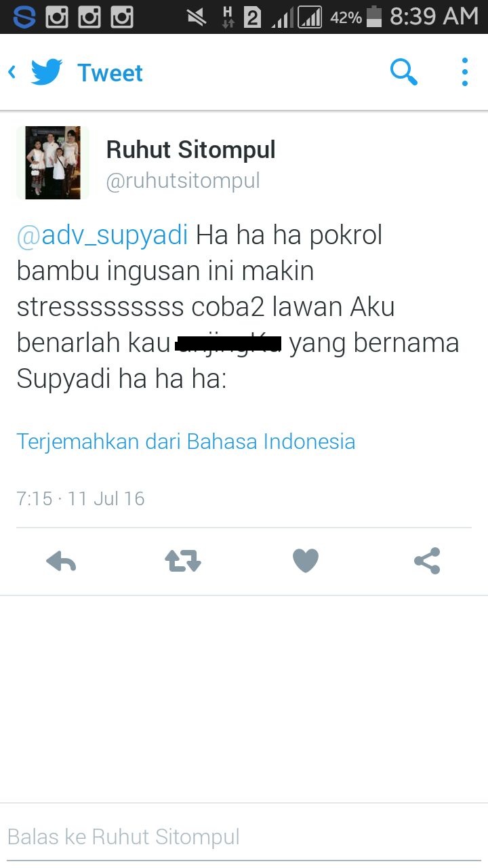Open the three-dot overflow menu
This screenshot has width=488, height=868.
[x=464, y=72]
